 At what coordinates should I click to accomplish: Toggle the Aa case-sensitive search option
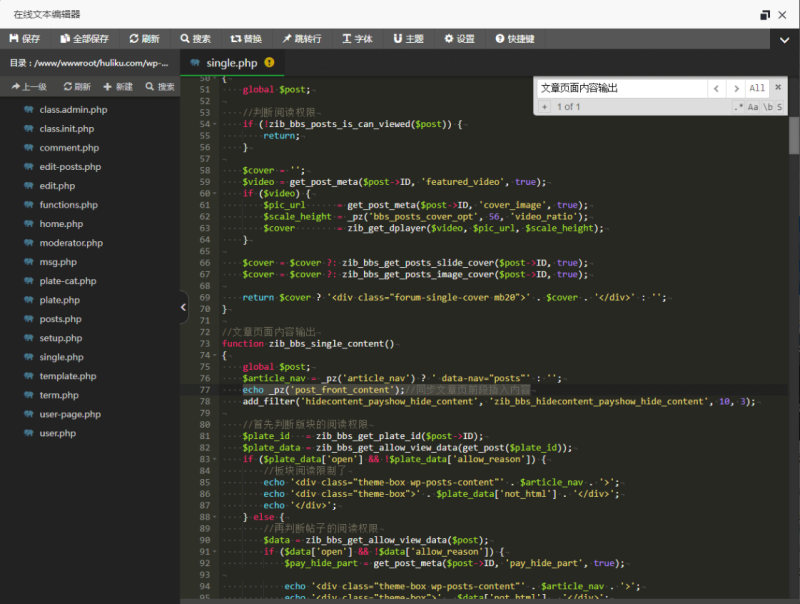pos(753,107)
